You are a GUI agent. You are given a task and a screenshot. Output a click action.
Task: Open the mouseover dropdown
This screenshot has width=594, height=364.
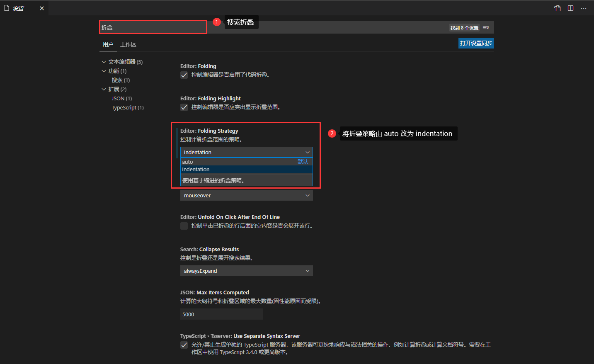pos(247,195)
